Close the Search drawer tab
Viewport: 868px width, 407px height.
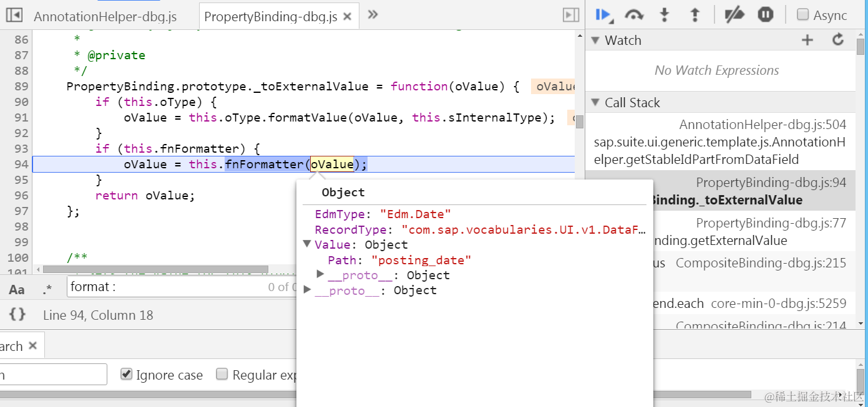[x=32, y=346]
